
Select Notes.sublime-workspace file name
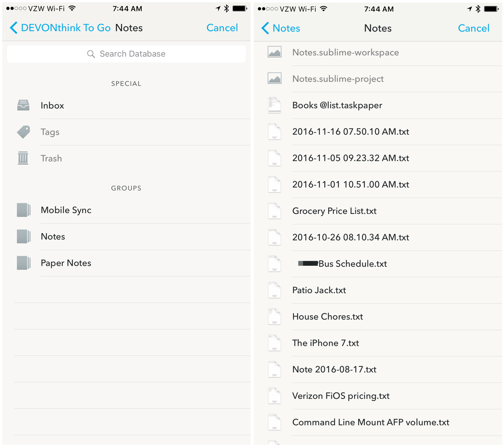tap(345, 52)
